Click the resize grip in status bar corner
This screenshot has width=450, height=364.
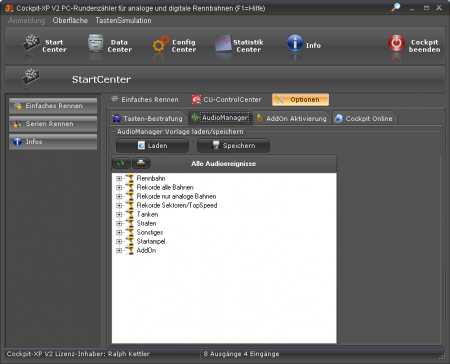pos(442,356)
